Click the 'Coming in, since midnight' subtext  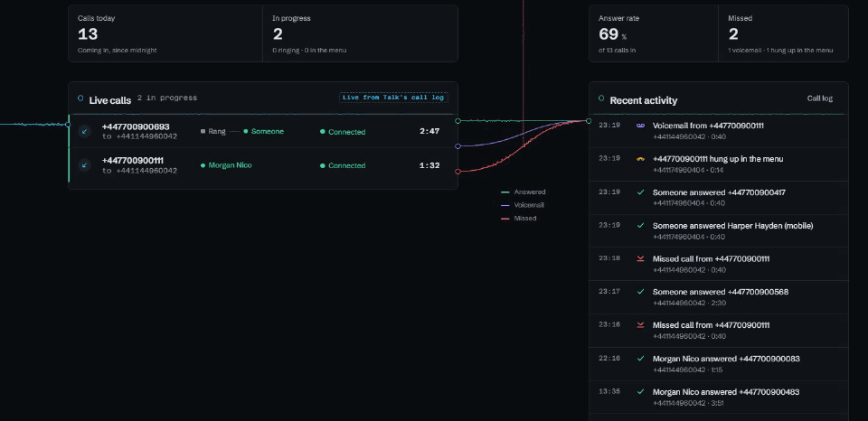pyautogui.click(x=117, y=51)
